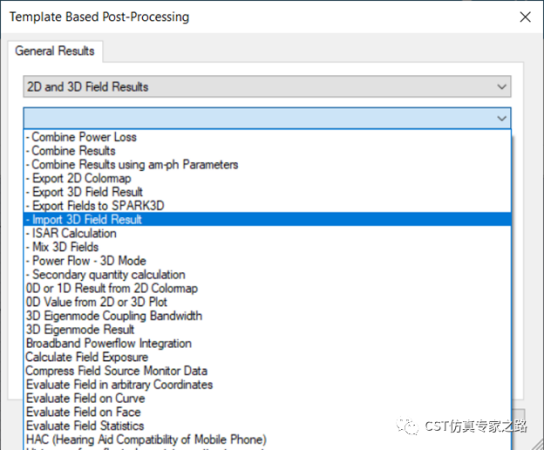The width and height of the screenshot is (545, 450).
Task: Pick Export 2D Colormap option
Action: (x=267, y=178)
